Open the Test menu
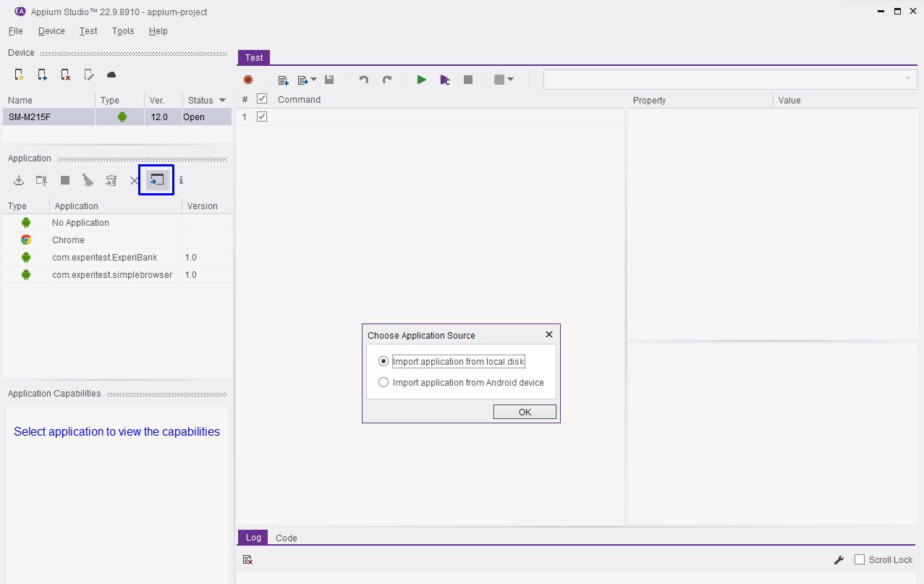The image size is (924, 584). coord(88,31)
